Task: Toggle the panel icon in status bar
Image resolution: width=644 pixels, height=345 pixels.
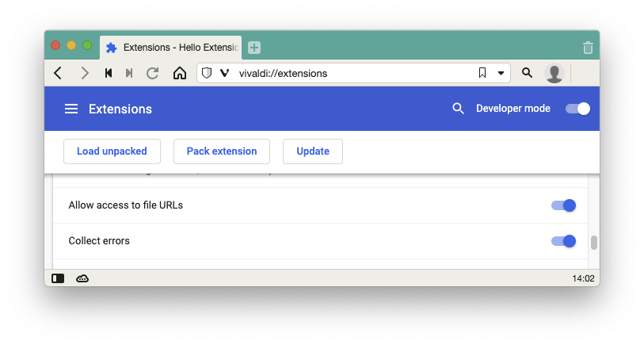Action: click(58, 278)
